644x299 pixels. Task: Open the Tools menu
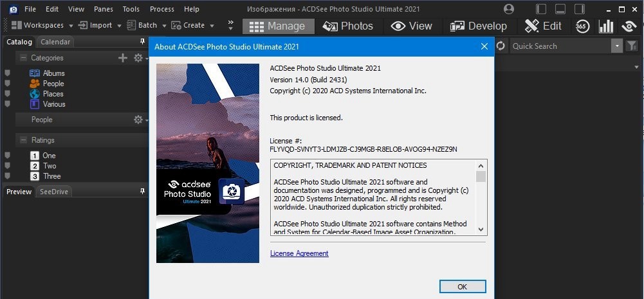[x=131, y=9]
